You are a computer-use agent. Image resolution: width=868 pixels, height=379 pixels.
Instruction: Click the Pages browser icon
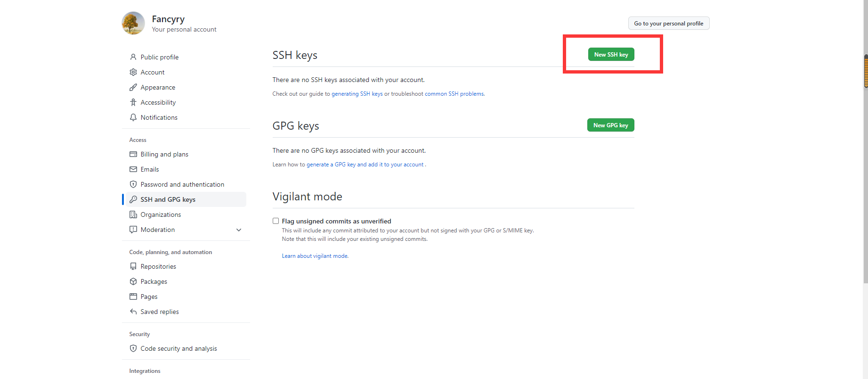coord(133,297)
